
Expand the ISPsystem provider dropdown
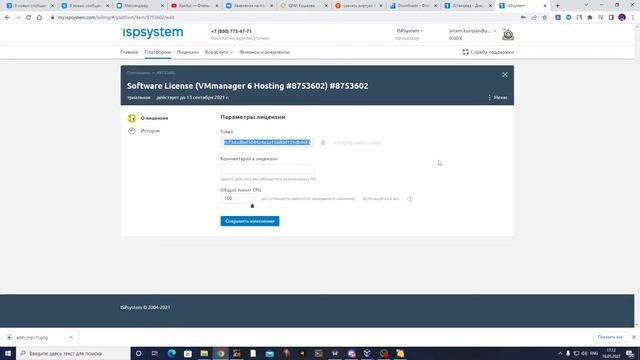(409, 31)
